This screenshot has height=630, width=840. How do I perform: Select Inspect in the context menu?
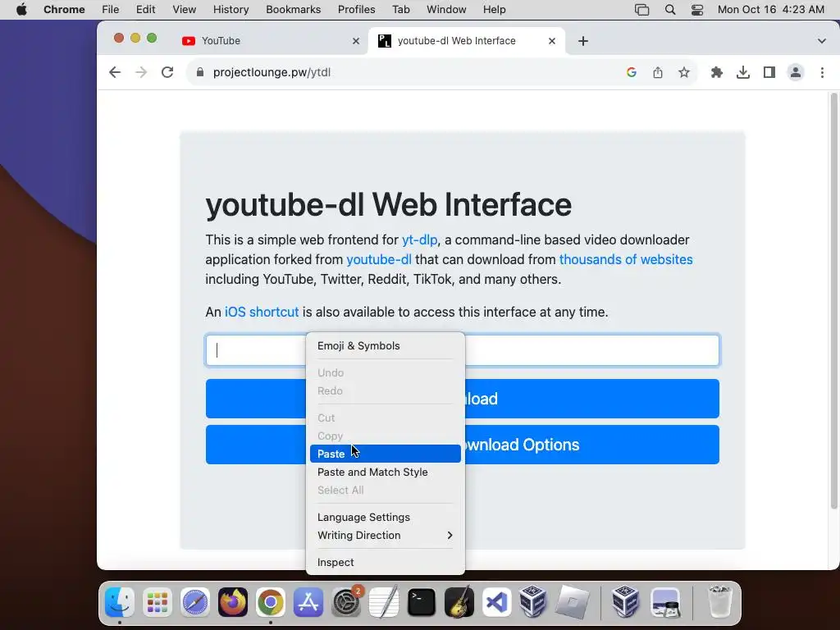pyautogui.click(x=386, y=562)
